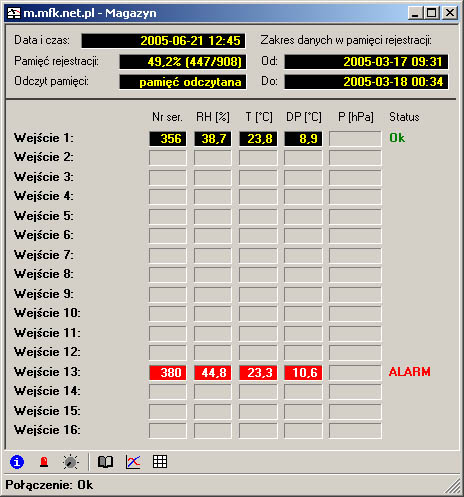This screenshot has width=464, height=497.
Task: Click the app icon in title bar
Action: (x=14, y=13)
